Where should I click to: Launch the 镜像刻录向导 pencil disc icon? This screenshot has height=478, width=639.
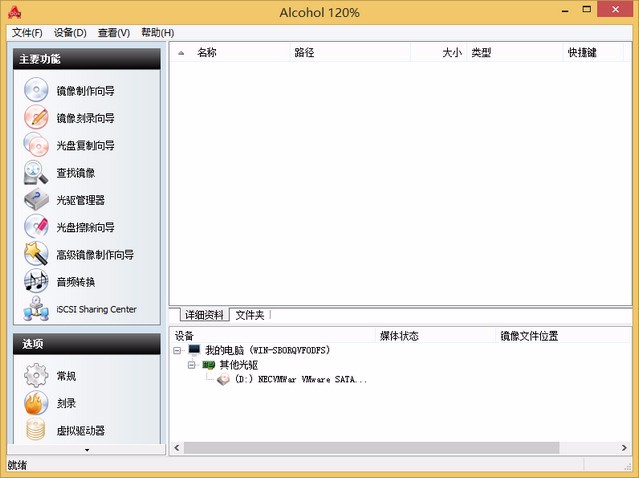point(36,117)
